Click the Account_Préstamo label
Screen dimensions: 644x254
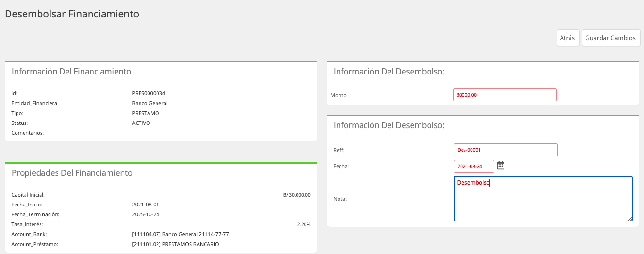tap(34, 244)
